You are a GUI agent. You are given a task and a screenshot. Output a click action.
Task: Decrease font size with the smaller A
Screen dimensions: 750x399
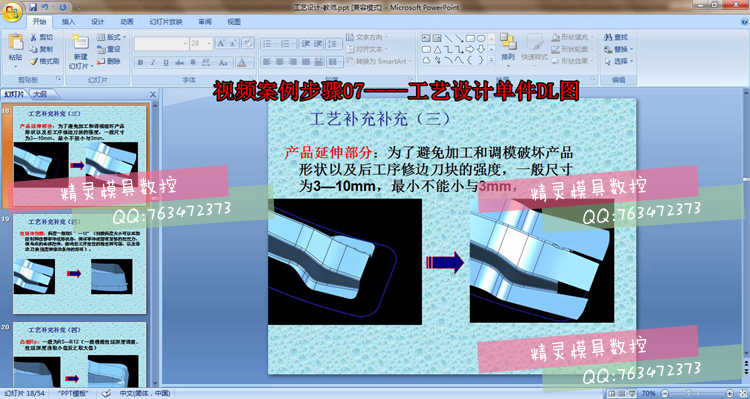pos(232,44)
